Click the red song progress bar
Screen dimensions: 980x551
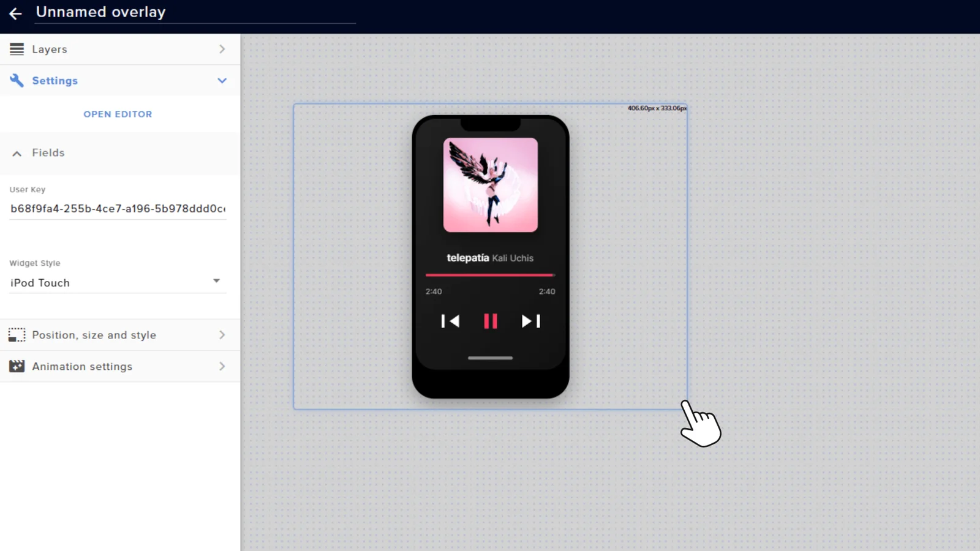(490, 275)
